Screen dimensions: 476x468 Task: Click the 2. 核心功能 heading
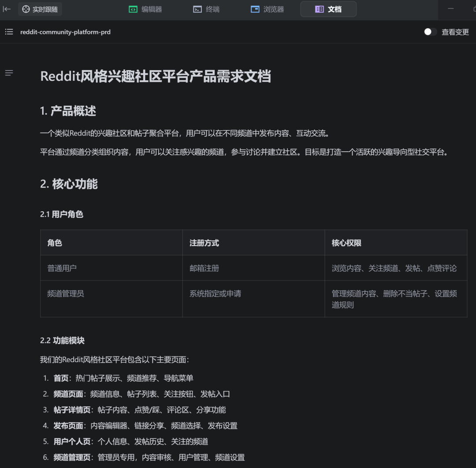coord(69,184)
